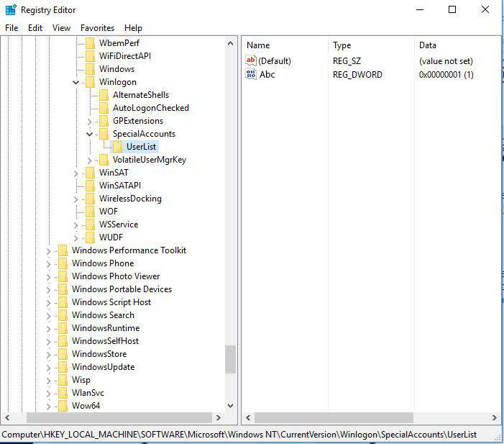Click the WiFiDirectAPI folder icon

[91, 56]
